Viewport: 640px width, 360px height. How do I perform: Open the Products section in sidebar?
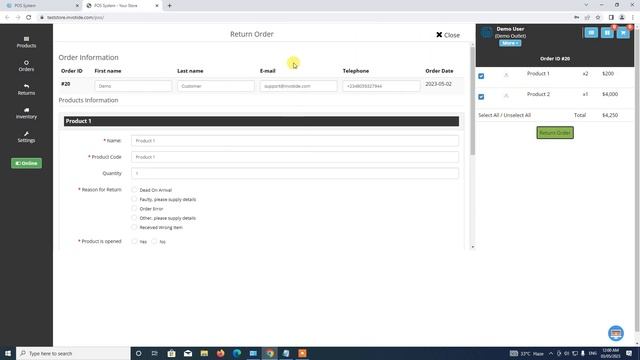pyautogui.click(x=26, y=42)
